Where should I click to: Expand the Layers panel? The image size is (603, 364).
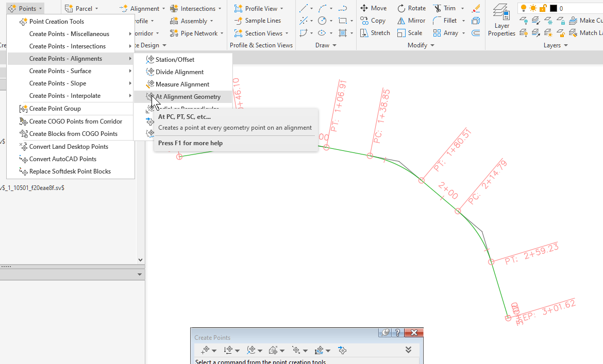click(x=555, y=45)
